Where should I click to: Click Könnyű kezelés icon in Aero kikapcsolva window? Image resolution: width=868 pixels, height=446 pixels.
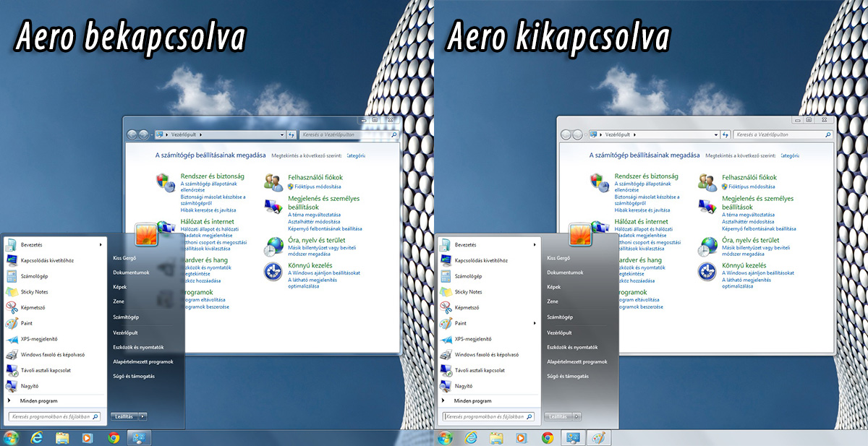707,272
